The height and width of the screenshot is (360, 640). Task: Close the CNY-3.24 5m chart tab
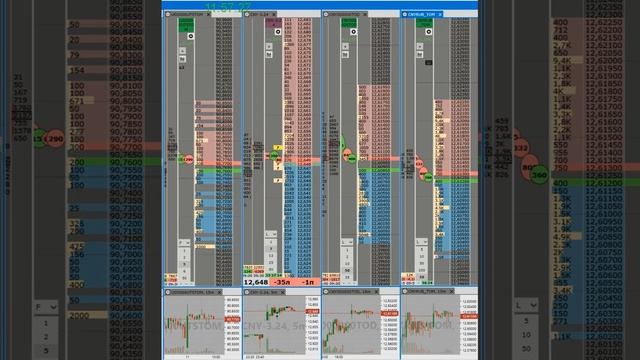pos(282,292)
